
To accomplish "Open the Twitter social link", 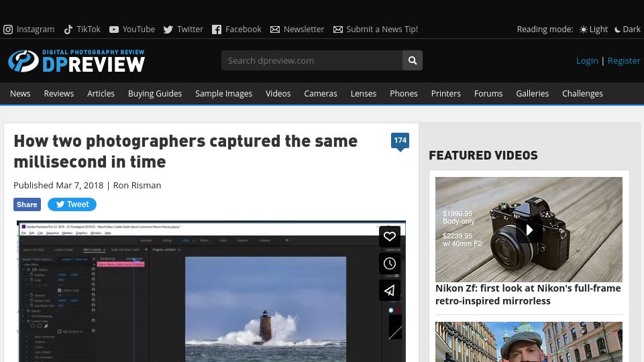I will [x=183, y=29].
